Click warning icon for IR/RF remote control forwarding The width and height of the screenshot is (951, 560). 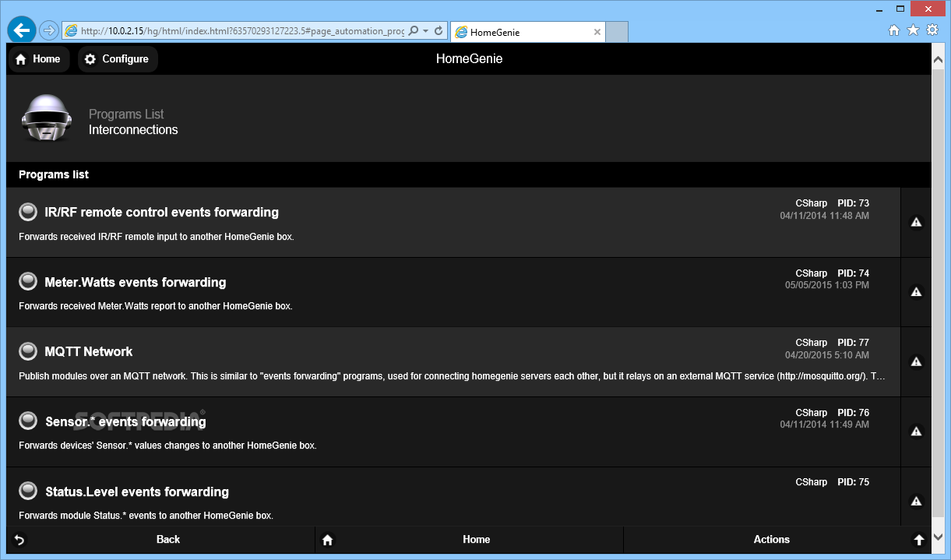[916, 222]
